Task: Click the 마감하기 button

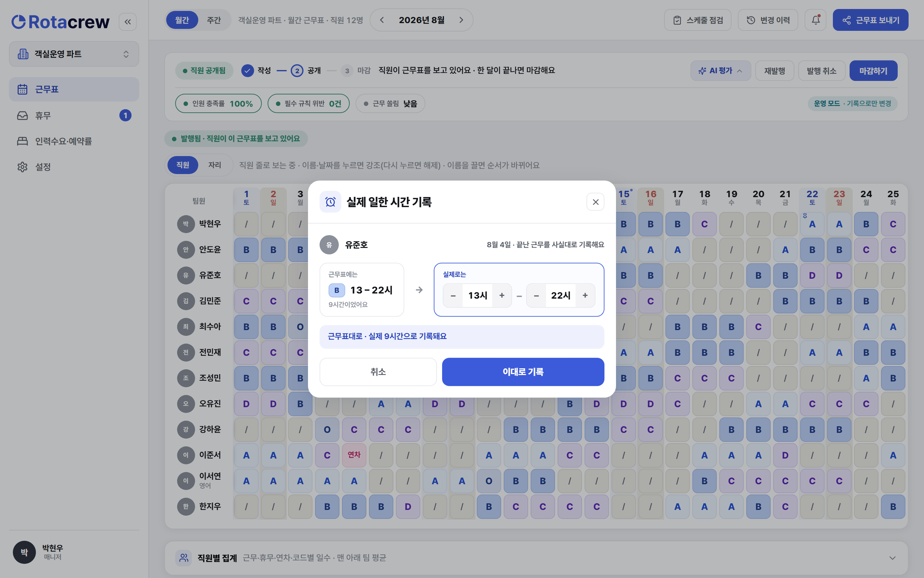Action: click(x=873, y=71)
